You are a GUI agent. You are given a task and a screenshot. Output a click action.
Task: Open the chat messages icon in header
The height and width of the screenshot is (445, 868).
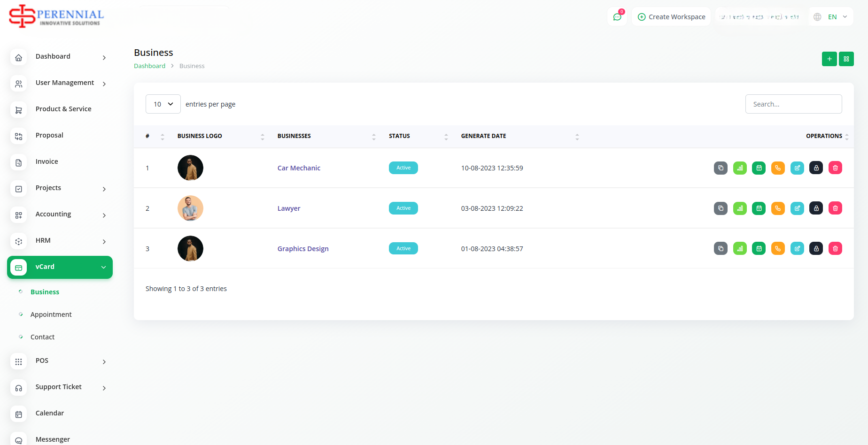[x=617, y=17]
